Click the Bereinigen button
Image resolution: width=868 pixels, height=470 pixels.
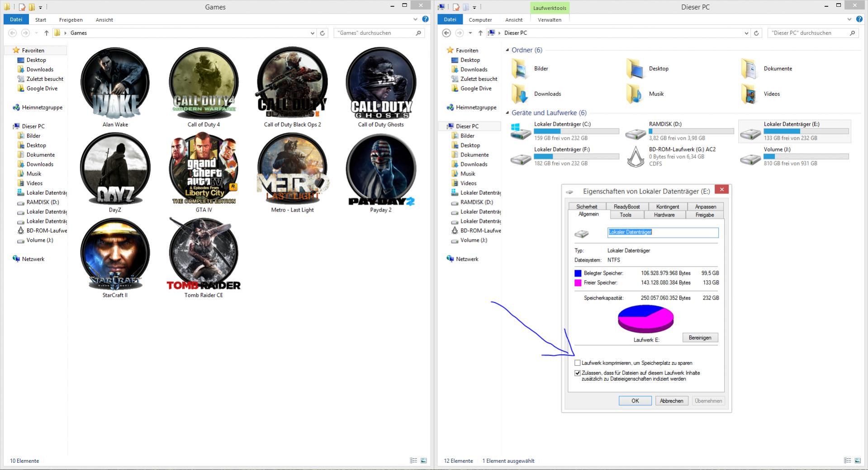[700, 338]
